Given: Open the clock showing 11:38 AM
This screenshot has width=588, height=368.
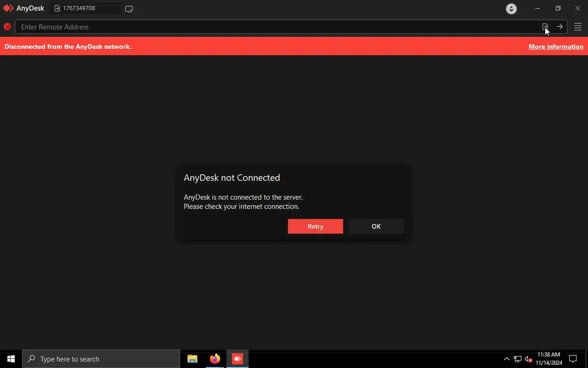Looking at the screenshot, I should 549,359.
